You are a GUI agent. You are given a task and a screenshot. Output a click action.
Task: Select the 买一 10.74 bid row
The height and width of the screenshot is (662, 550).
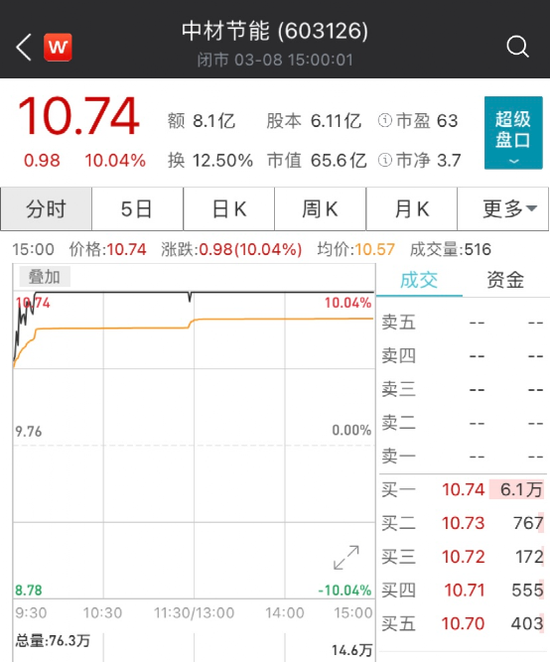click(463, 490)
